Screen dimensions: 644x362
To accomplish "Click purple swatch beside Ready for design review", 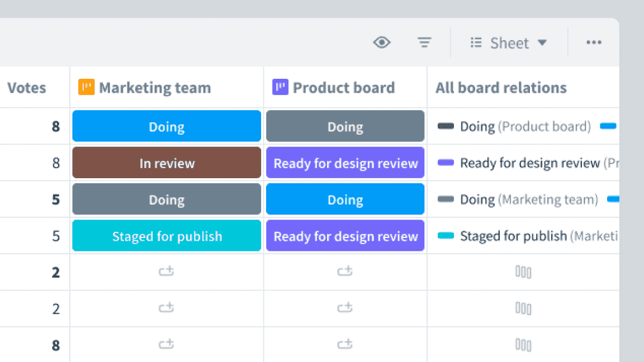I will 446,163.
